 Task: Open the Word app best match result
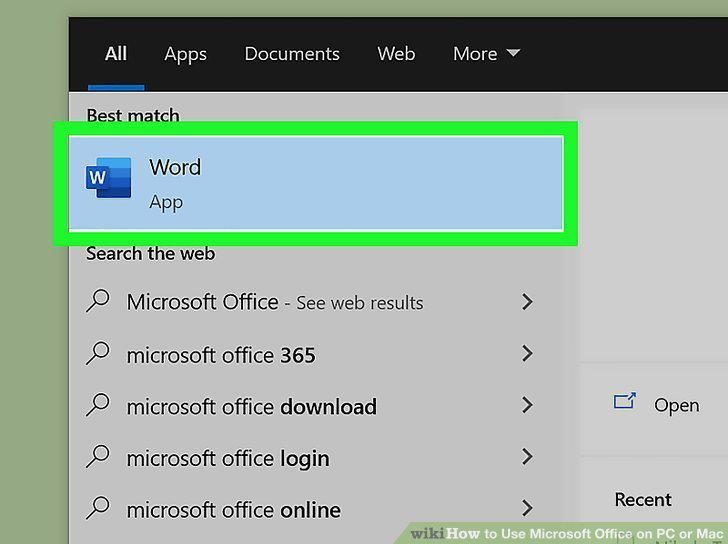(316, 183)
